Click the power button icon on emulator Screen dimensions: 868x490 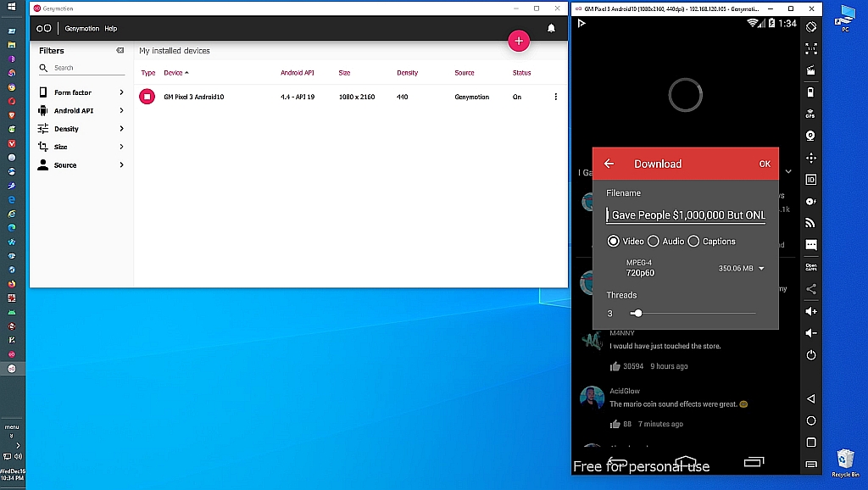click(811, 355)
